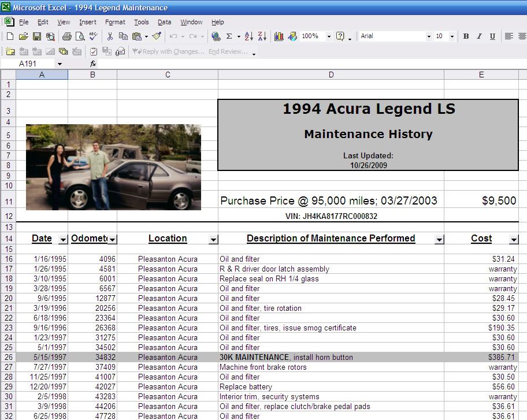This screenshot has width=527, height=420.
Task: Select column D header
Action: 331,75
